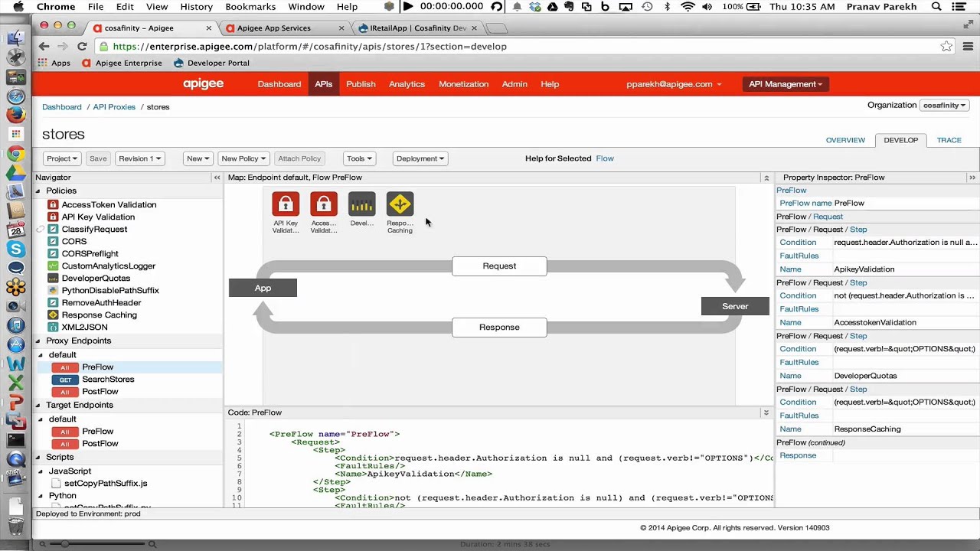The width and height of the screenshot is (980, 551).
Task: Open the Revision 1 dropdown
Action: coord(140,158)
